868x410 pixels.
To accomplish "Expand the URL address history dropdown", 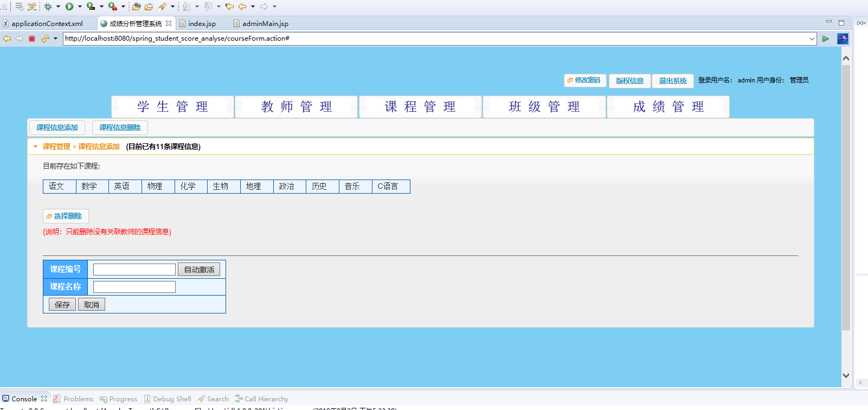I will [812, 39].
